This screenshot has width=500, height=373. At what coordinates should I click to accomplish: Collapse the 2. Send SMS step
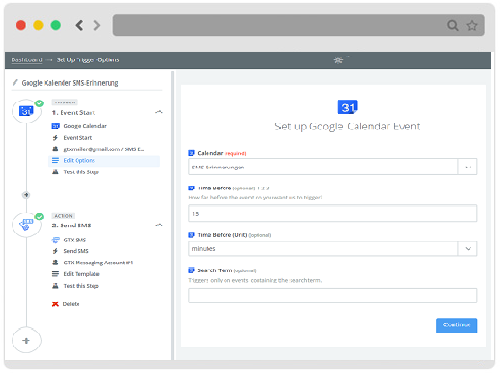(159, 225)
